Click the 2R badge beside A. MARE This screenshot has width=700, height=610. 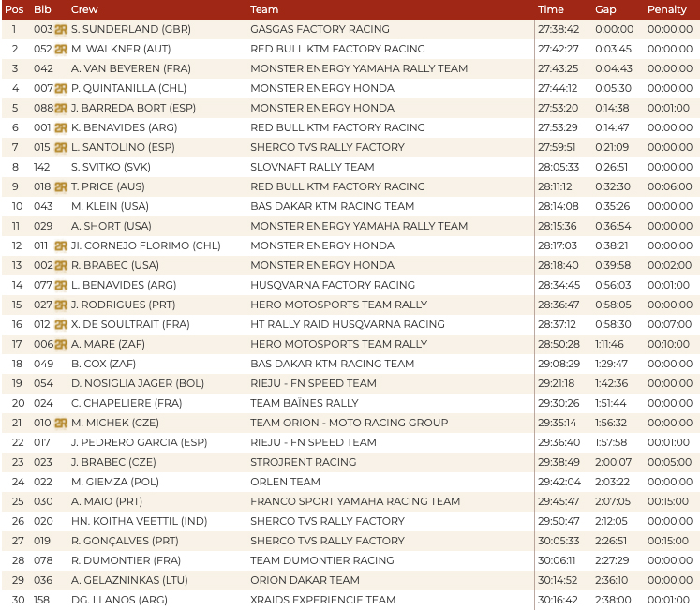[x=61, y=344]
